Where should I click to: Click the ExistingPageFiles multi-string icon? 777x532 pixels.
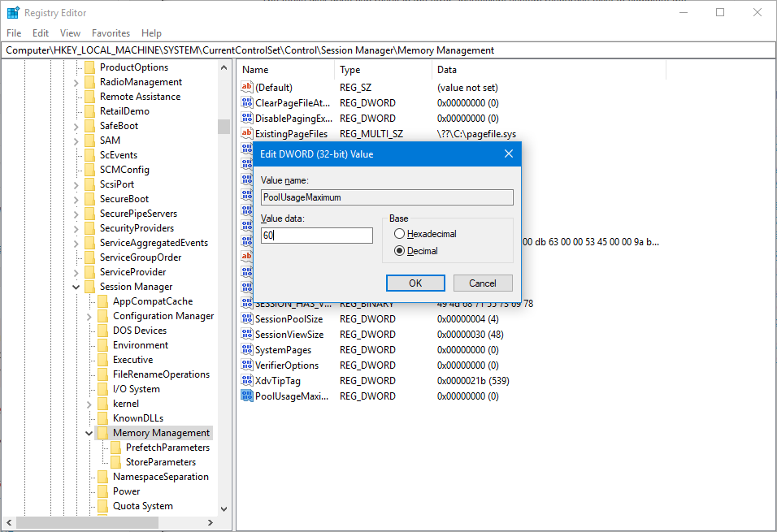(246, 133)
